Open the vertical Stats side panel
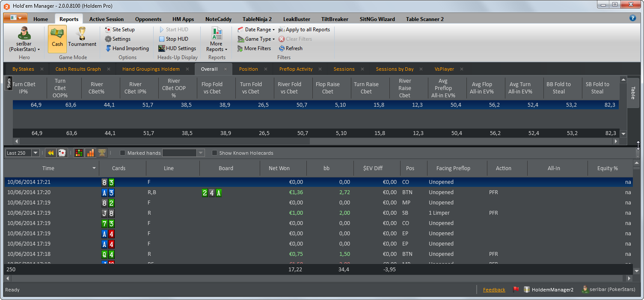This screenshot has width=644, height=300. click(8, 83)
